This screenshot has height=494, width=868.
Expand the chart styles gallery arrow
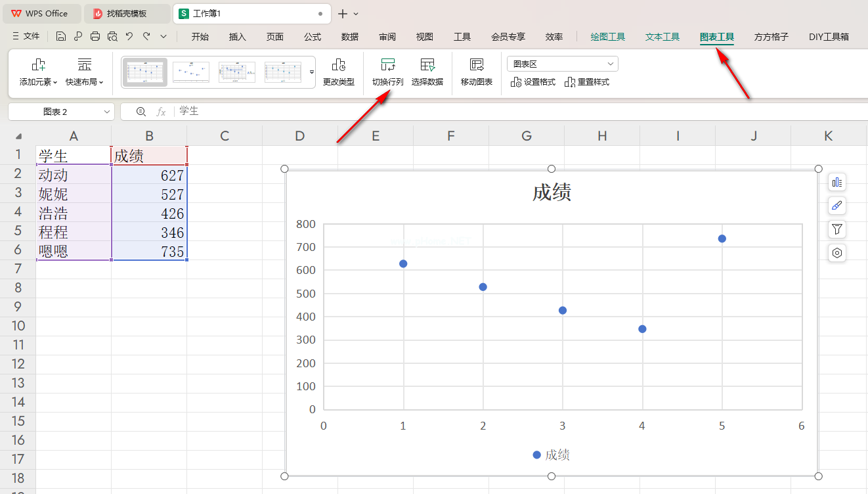pos(312,72)
